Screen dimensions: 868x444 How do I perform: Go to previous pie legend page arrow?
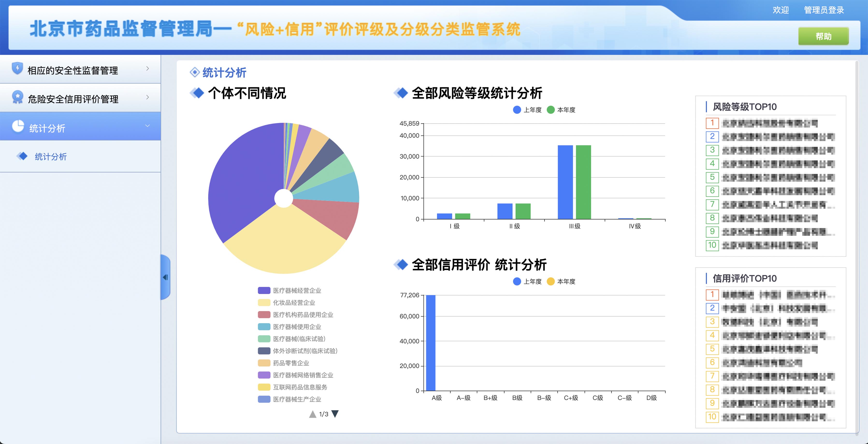[312, 414]
